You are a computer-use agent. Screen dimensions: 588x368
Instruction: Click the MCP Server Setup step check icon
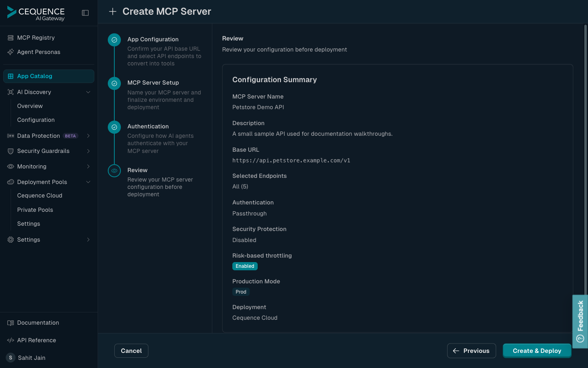point(114,83)
